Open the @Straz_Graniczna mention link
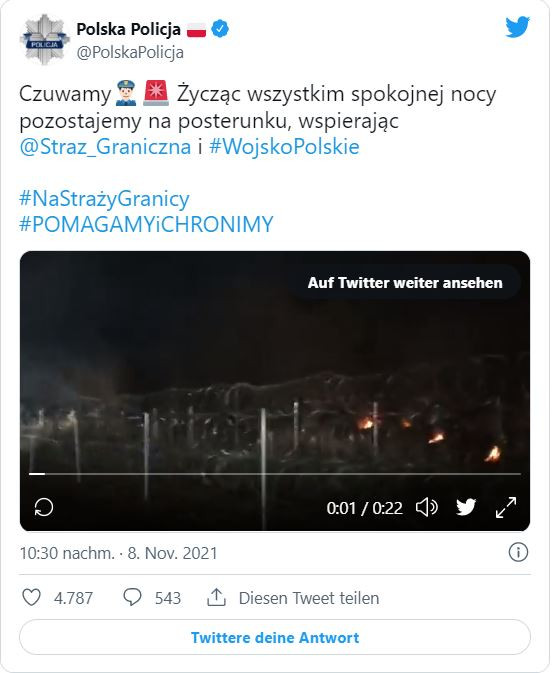 click(x=105, y=147)
